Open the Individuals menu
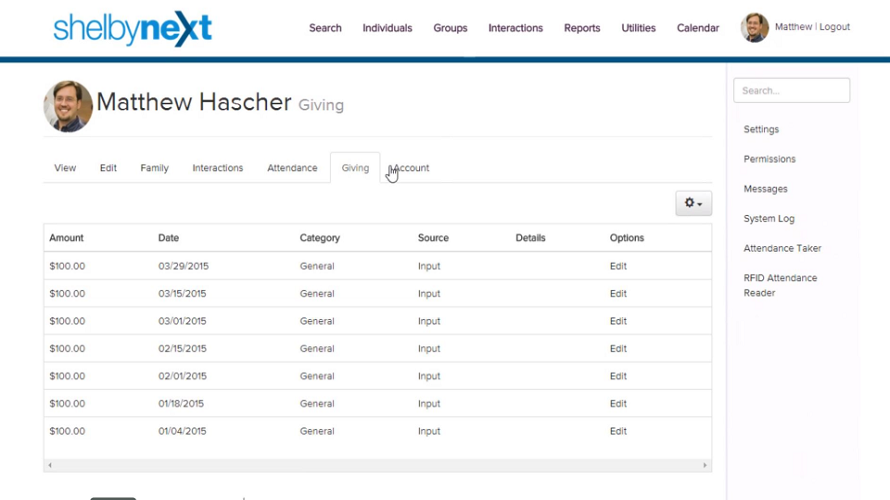This screenshot has height=500, width=890. (387, 28)
